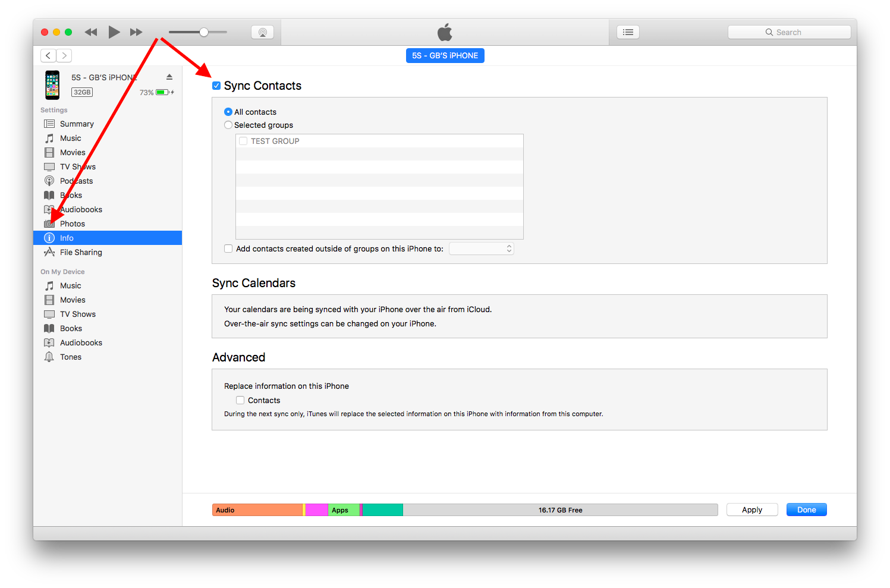Click the "Replace information on this iPhone" text
This screenshot has height=588, width=890.
point(287,386)
